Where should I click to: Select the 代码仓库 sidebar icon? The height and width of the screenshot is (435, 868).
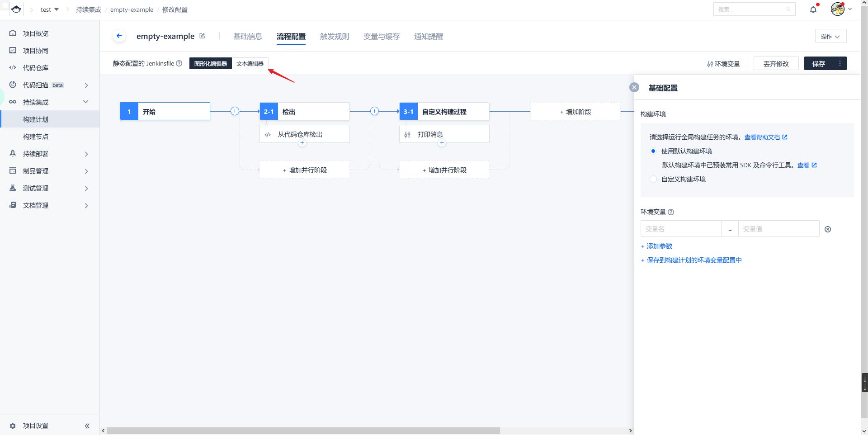pos(12,67)
